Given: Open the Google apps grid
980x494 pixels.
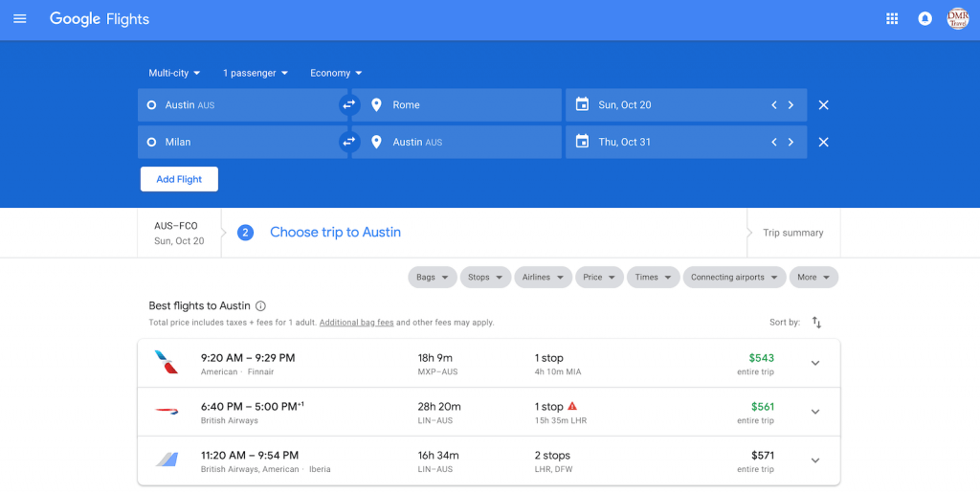Looking at the screenshot, I should (892, 19).
